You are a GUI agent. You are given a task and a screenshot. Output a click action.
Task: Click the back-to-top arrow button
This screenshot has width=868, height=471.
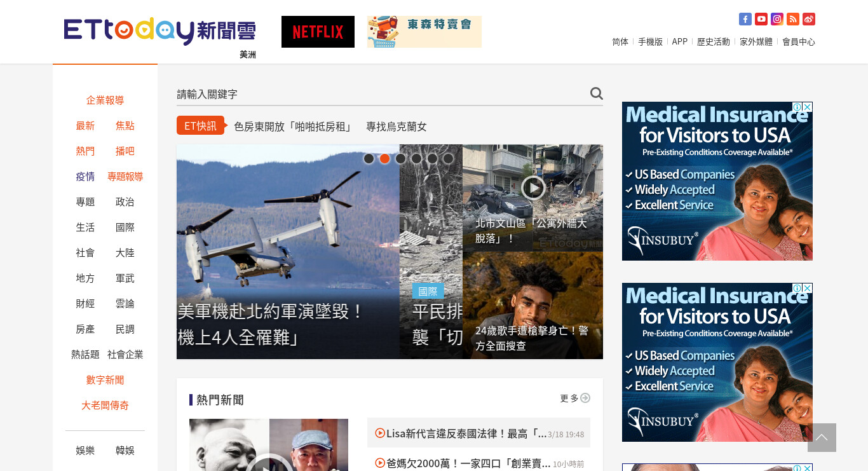[x=822, y=437]
